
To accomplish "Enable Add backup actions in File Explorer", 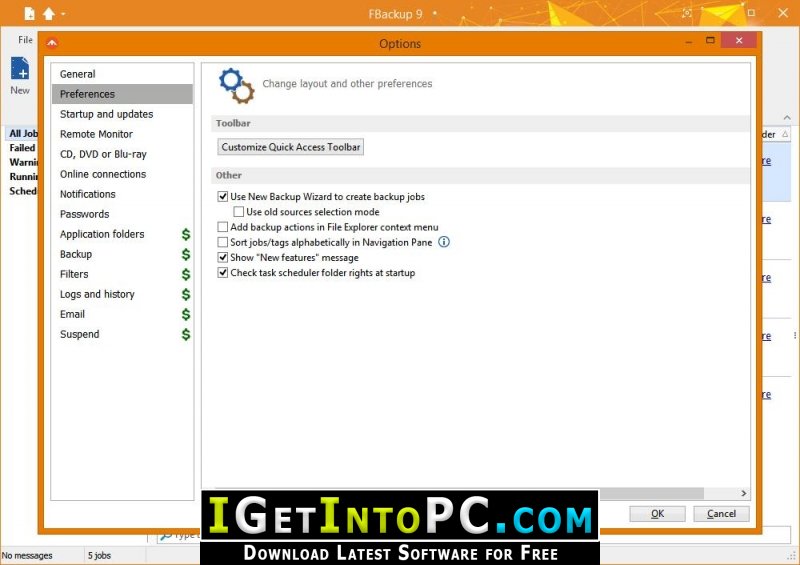I will [x=223, y=227].
